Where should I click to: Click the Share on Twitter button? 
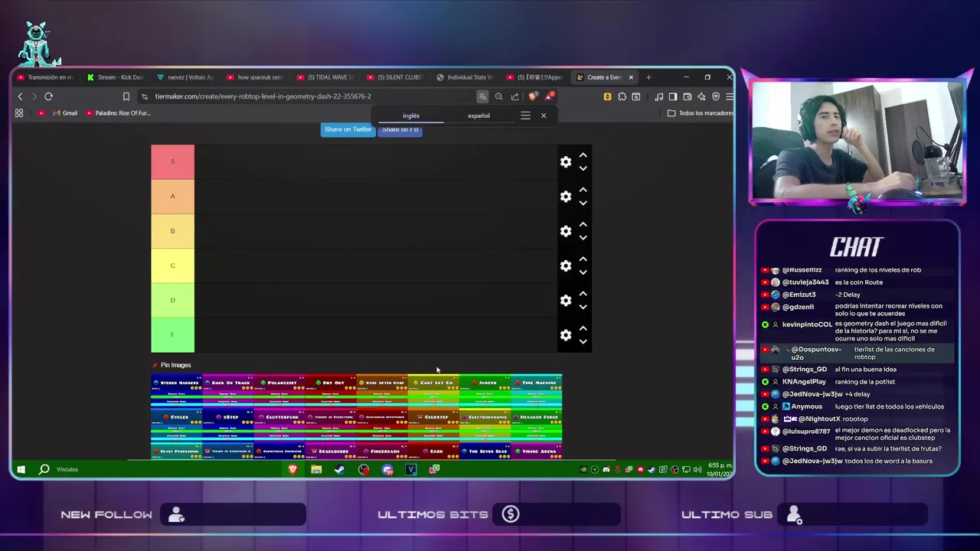coord(348,129)
